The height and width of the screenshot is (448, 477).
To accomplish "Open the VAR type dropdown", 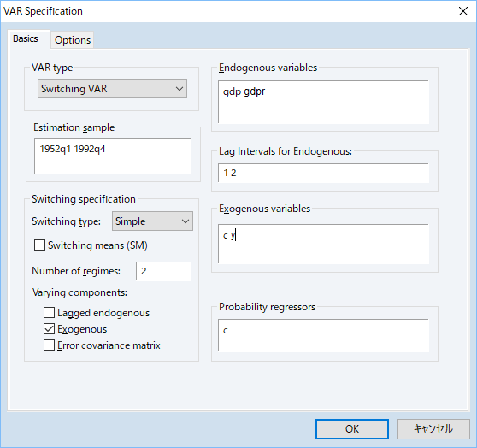I will 112,89.
